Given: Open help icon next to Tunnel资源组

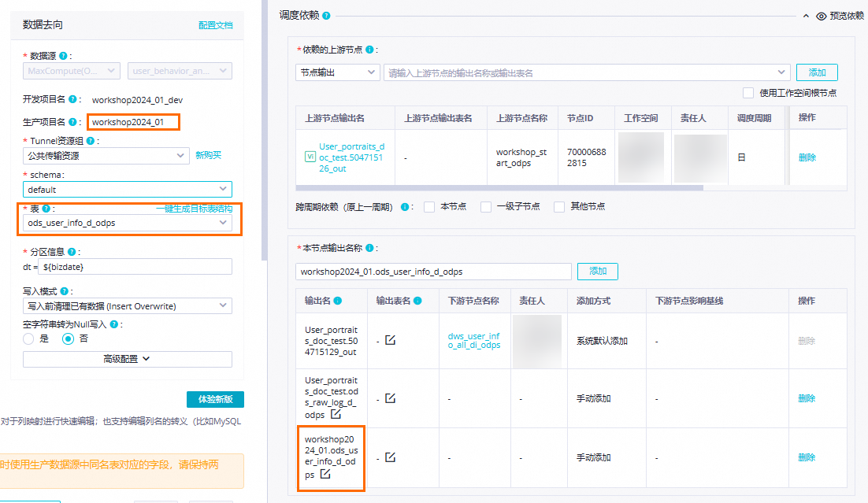Looking at the screenshot, I should pyautogui.click(x=91, y=141).
